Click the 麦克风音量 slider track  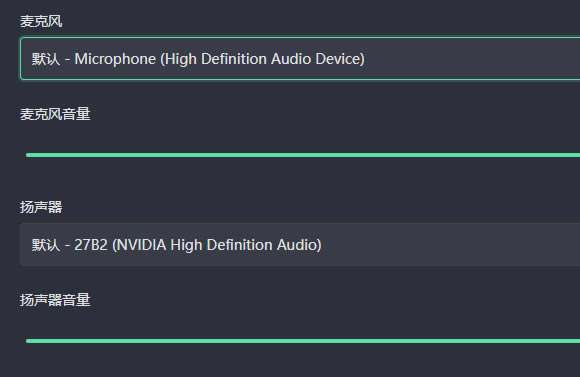303,155
